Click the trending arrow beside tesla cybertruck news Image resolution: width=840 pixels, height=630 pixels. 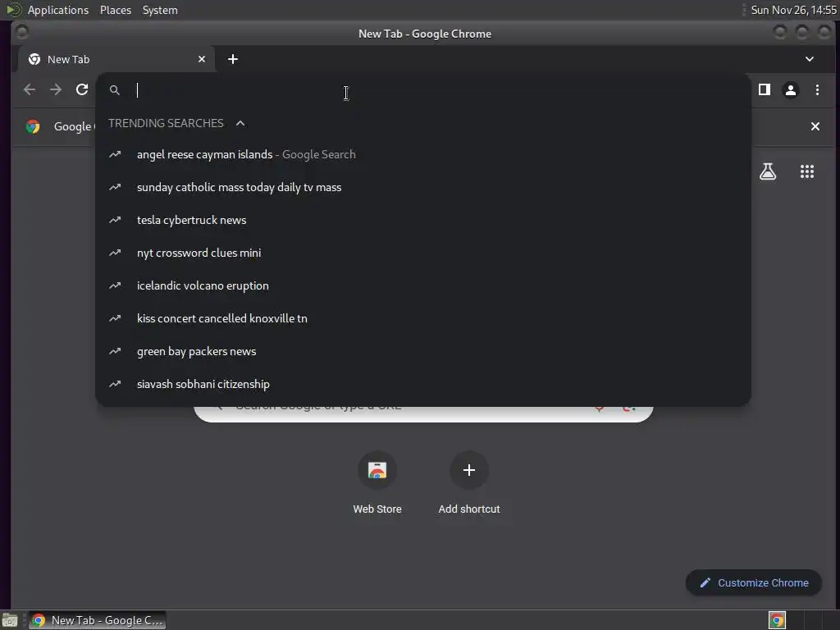coord(115,220)
